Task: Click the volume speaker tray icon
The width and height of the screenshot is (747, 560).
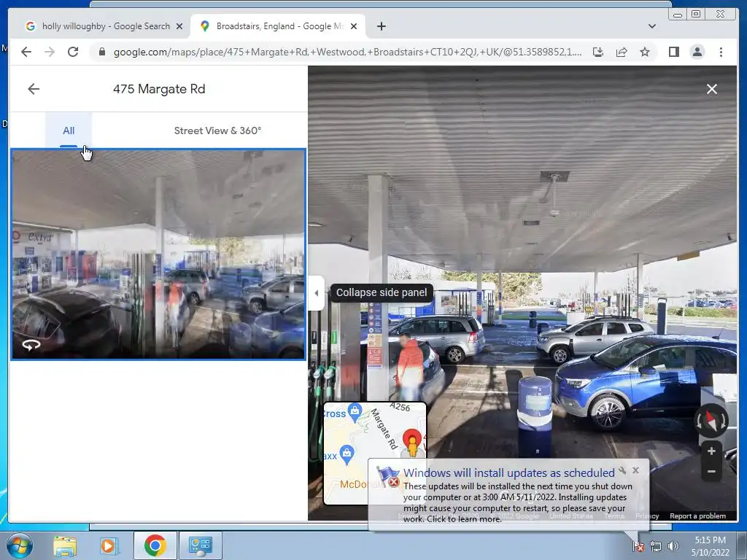Action: 673,546
